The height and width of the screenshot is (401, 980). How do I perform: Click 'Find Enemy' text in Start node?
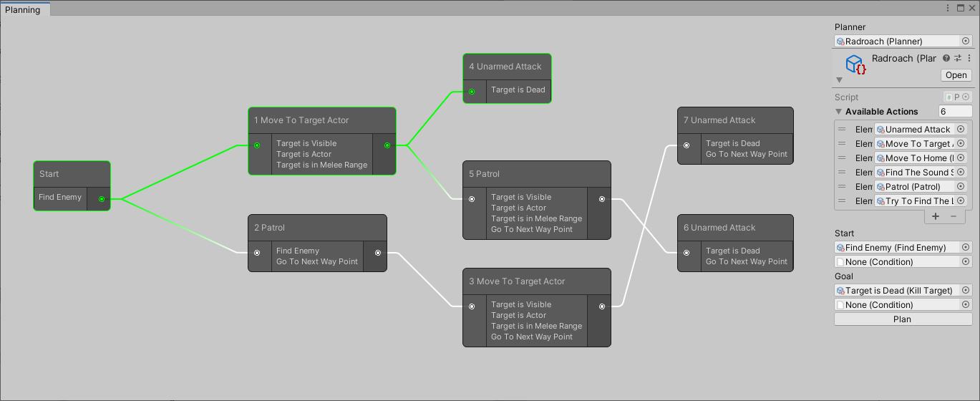point(60,198)
